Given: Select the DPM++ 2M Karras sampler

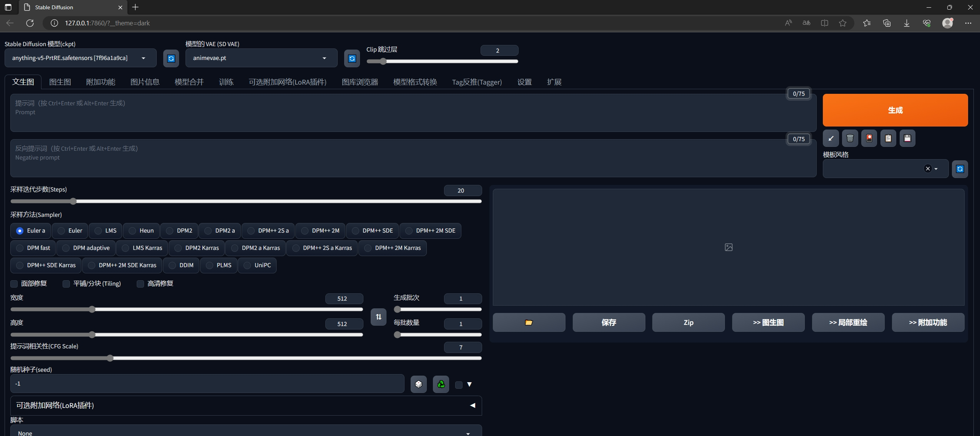Looking at the screenshot, I should coord(393,248).
